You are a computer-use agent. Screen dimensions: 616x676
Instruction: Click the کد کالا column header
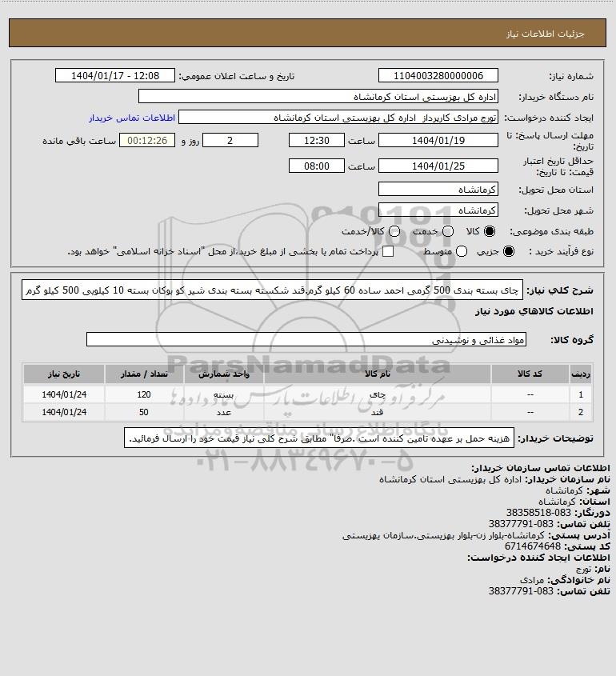pyautogui.click(x=530, y=374)
